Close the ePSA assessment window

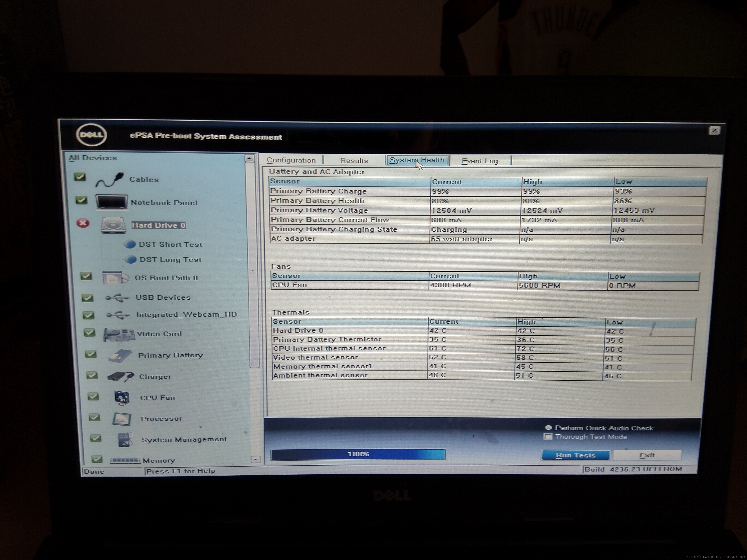point(714,130)
